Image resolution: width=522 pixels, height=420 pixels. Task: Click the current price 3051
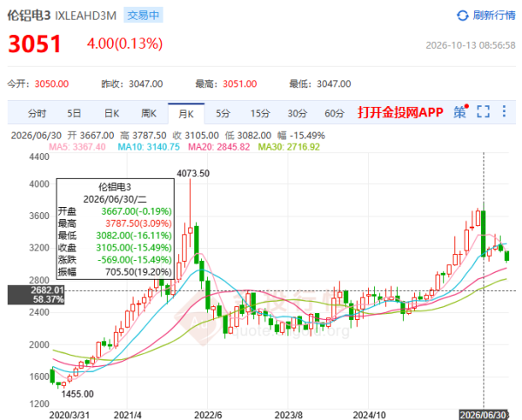[x=34, y=44]
